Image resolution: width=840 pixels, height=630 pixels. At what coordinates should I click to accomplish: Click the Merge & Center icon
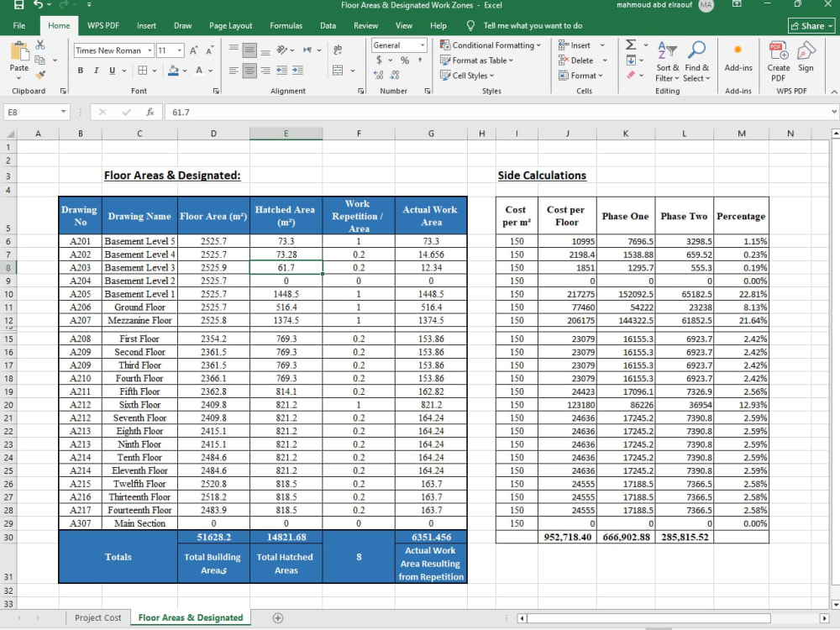338,71
